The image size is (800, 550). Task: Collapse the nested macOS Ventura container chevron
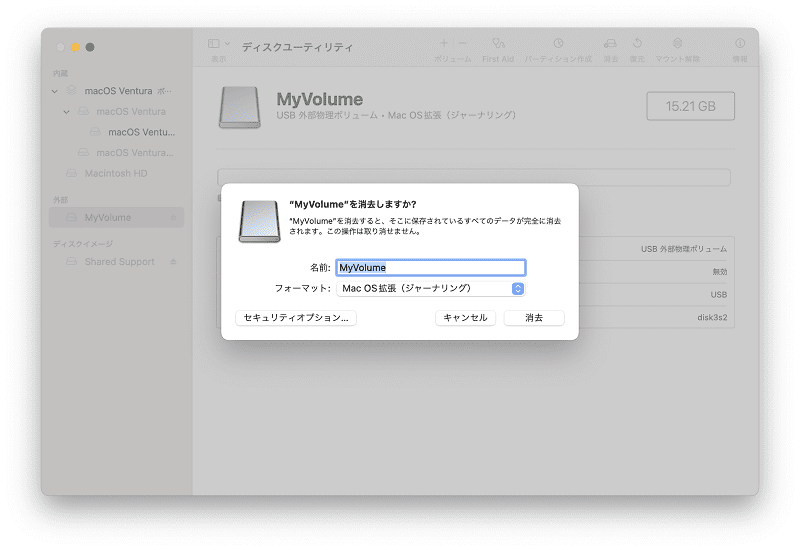pos(66,112)
